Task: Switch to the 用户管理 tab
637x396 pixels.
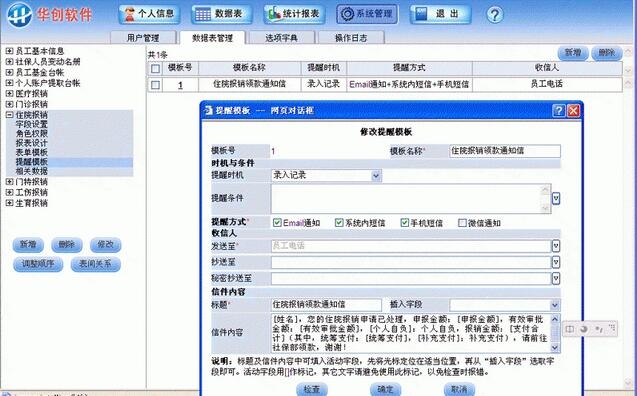Action: [143, 38]
